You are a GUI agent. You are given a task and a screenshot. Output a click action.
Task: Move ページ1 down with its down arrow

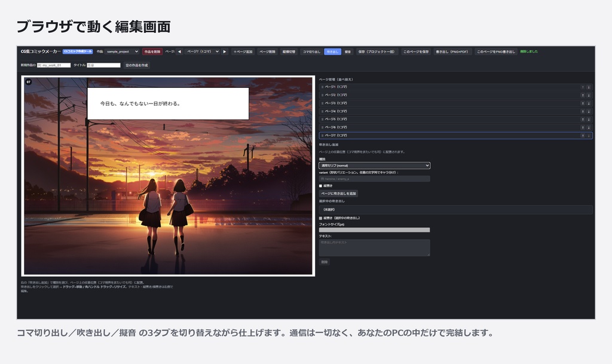click(x=589, y=87)
